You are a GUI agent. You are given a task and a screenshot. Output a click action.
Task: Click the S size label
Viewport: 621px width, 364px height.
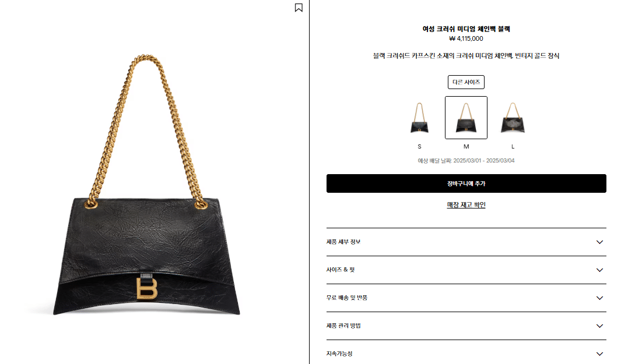point(419,146)
